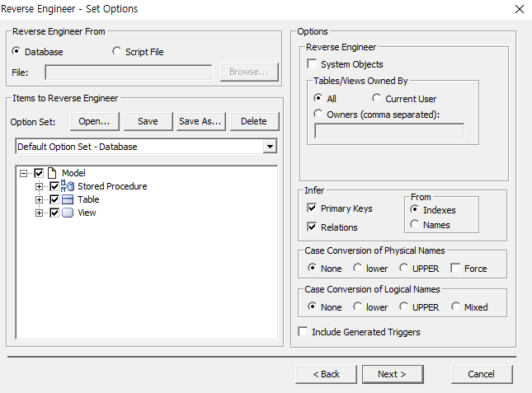The width and height of the screenshot is (532, 393).
Task: Choose lower for logical names case
Action: click(357, 306)
